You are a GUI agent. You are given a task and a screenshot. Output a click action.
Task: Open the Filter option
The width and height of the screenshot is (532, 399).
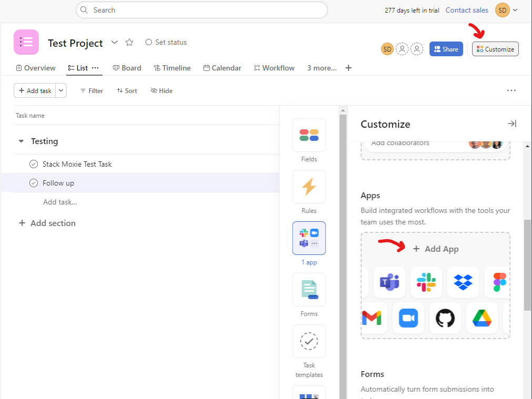91,91
